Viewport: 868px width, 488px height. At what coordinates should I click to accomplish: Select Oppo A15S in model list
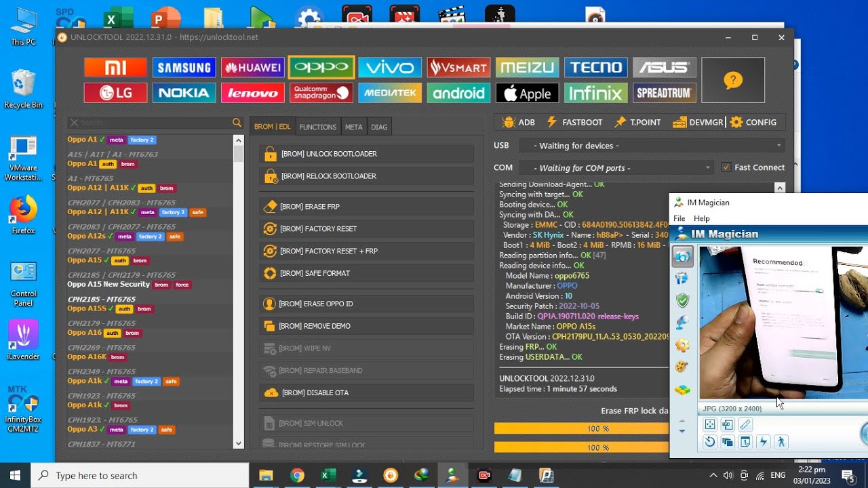87,308
